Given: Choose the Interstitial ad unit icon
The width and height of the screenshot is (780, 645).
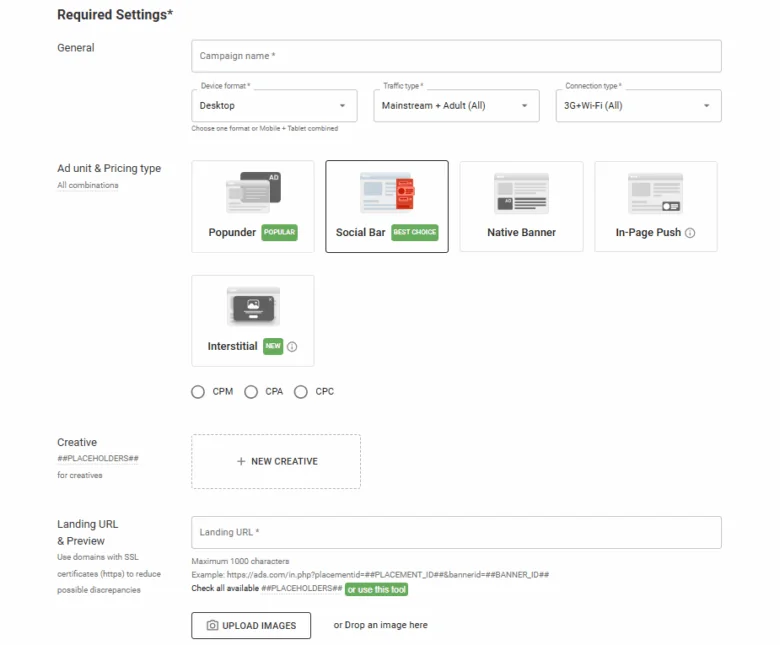Looking at the screenshot, I should [252, 306].
